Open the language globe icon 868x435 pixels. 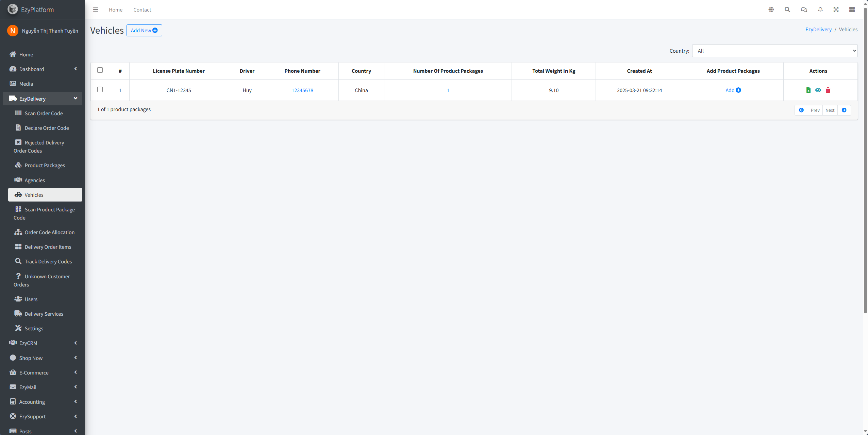[771, 10]
